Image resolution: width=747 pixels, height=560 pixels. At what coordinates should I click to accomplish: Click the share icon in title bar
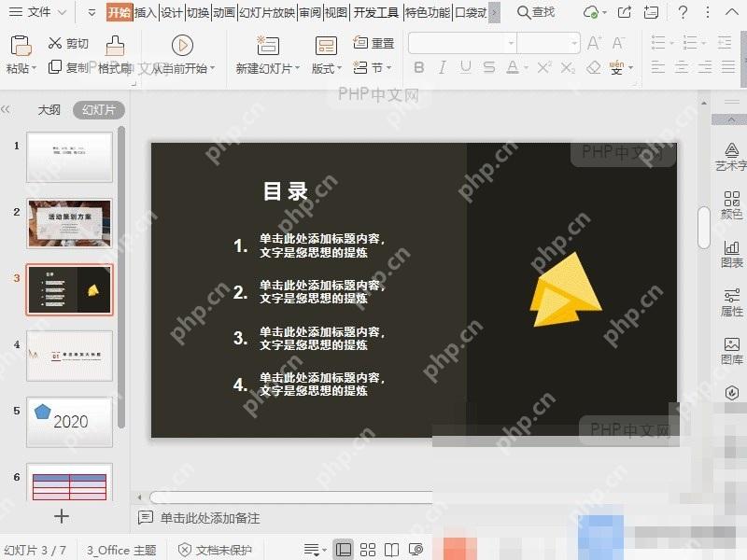click(624, 12)
